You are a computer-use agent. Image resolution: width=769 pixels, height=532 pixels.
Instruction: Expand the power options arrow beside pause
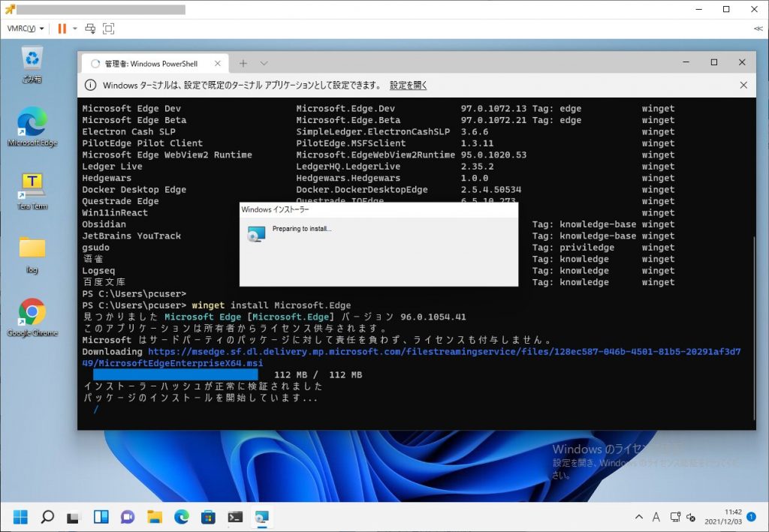click(75, 29)
